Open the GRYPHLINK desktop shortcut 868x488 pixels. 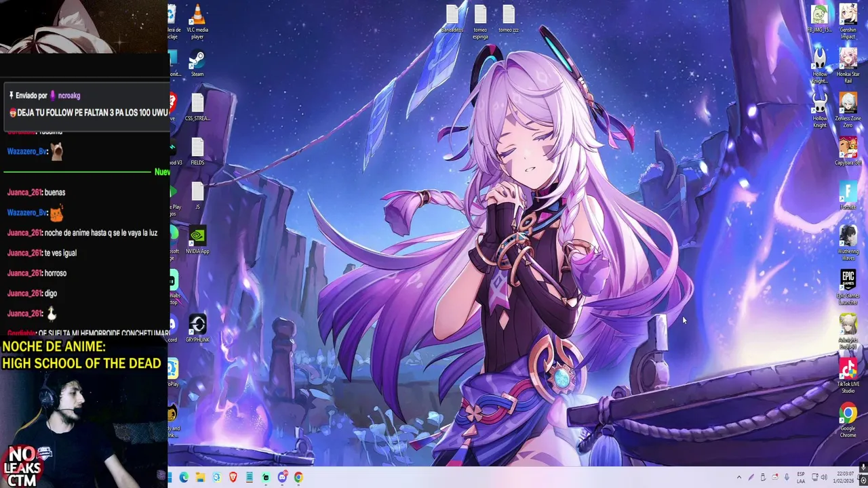click(x=197, y=329)
